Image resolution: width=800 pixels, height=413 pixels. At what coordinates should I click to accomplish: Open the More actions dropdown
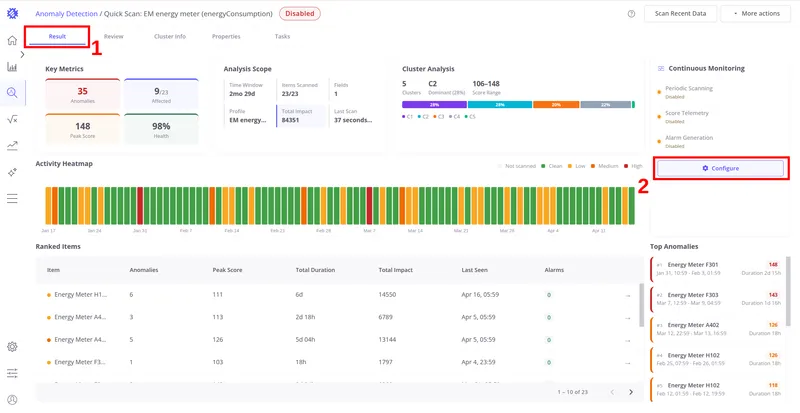point(756,14)
